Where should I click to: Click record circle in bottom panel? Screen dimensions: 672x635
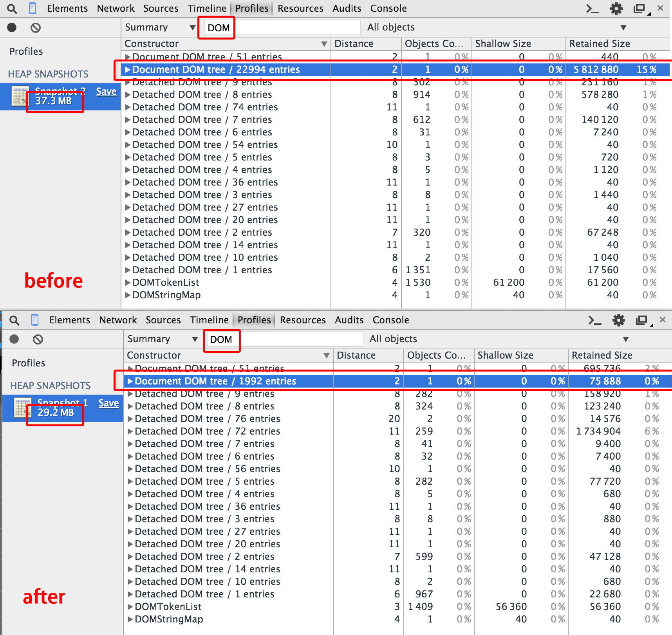[14, 339]
